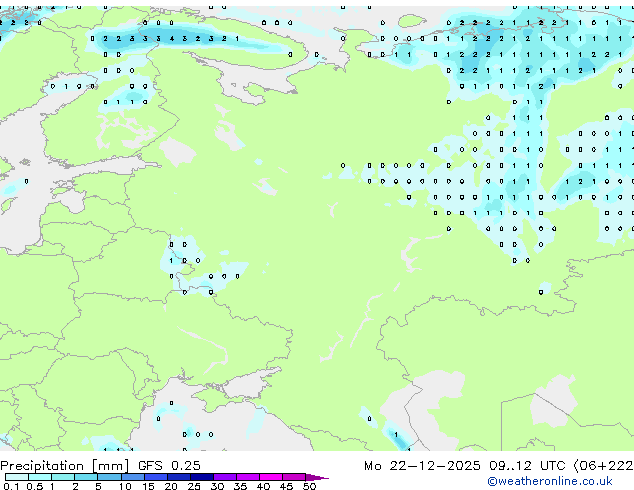Click the 15–20 mm legend swatch

(x=155, y=477)
